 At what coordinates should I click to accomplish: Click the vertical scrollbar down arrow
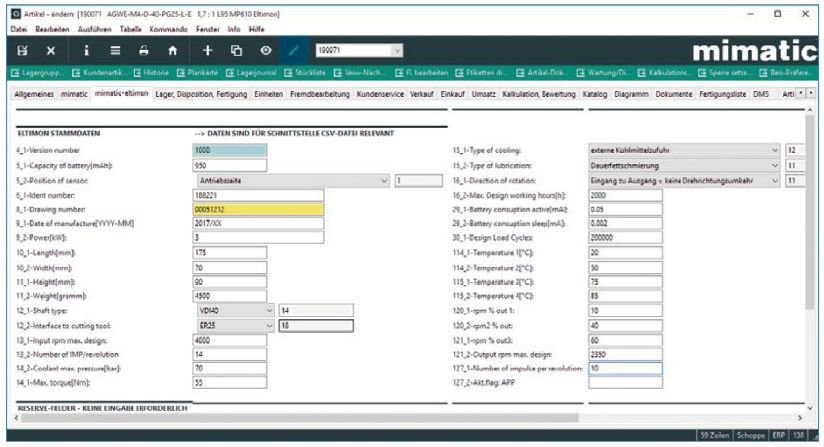[x=810, y=408]
